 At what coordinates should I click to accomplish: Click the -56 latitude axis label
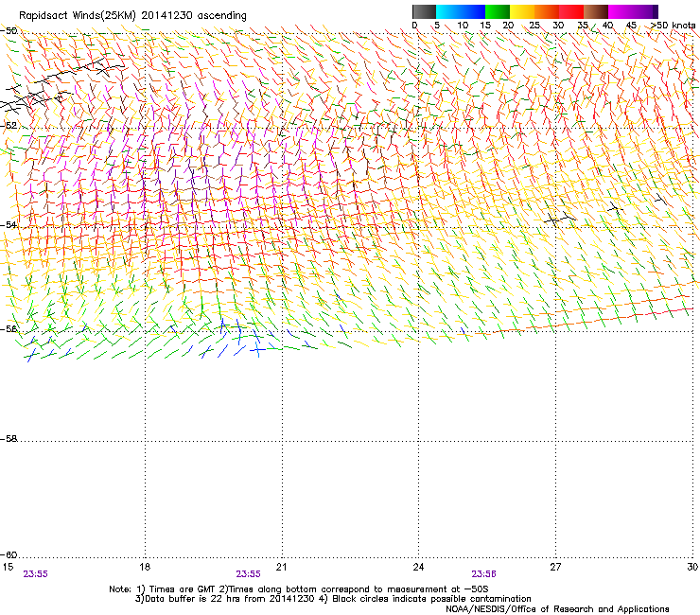[9, 328]
